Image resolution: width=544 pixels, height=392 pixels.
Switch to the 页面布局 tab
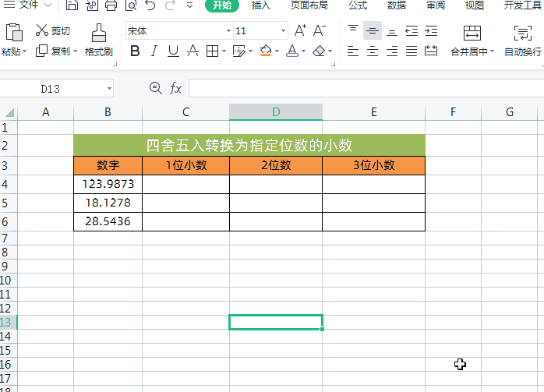pos(309,5)
